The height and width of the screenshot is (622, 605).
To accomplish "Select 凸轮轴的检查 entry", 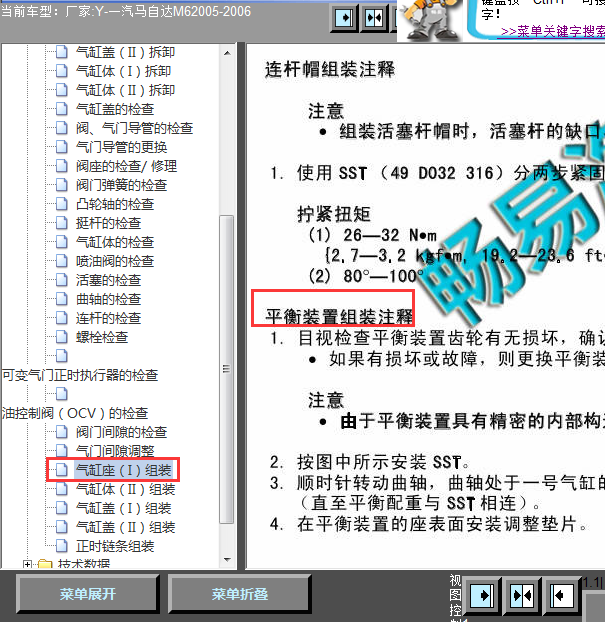I will [115, 204].
